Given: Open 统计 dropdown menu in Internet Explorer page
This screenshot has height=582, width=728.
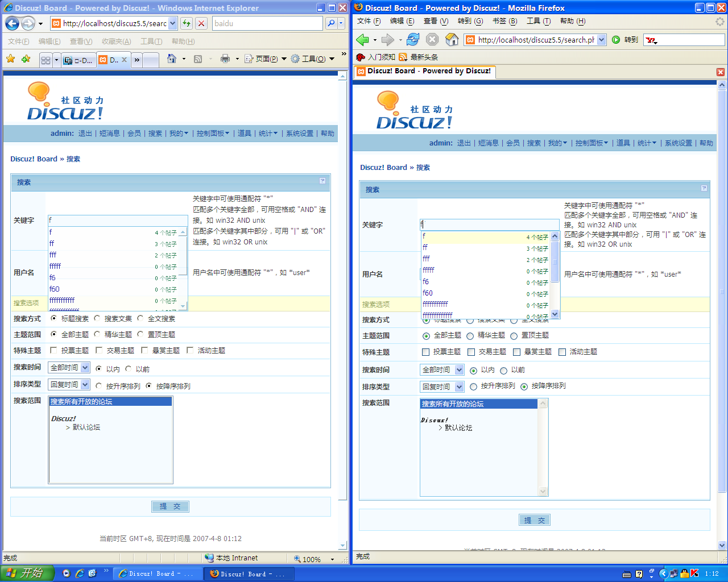Looking at the screenshot, I should coord(268,134).
